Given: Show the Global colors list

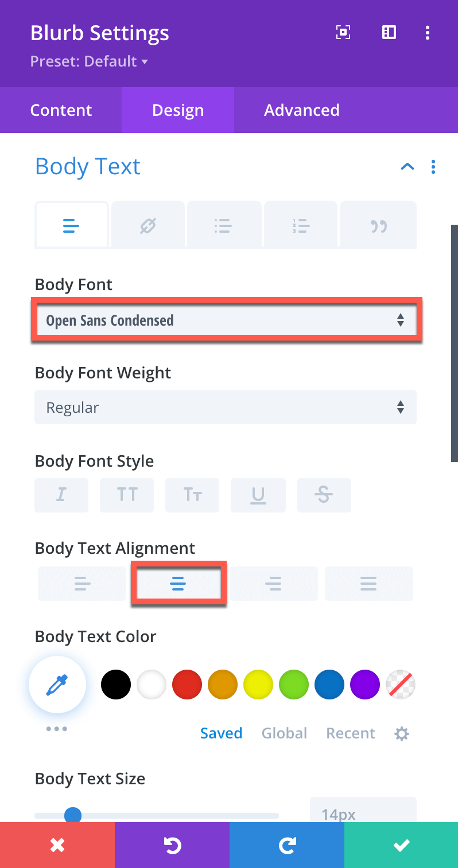Looking at the screenshot, I should 284,733.
